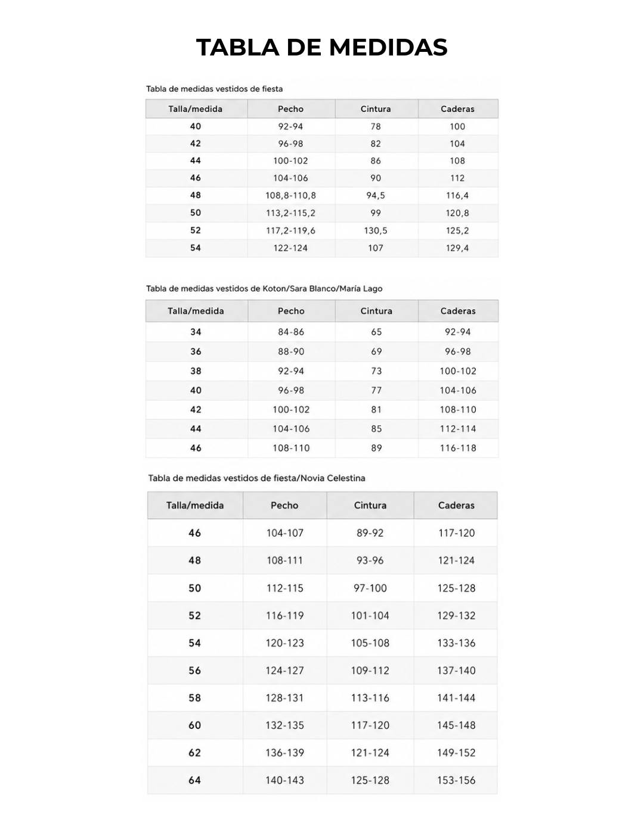Image resolution: width=644 pixels, height=835 pixels.
Task: Click the Cintura header in first table
Action: click(x=376, y=109)
